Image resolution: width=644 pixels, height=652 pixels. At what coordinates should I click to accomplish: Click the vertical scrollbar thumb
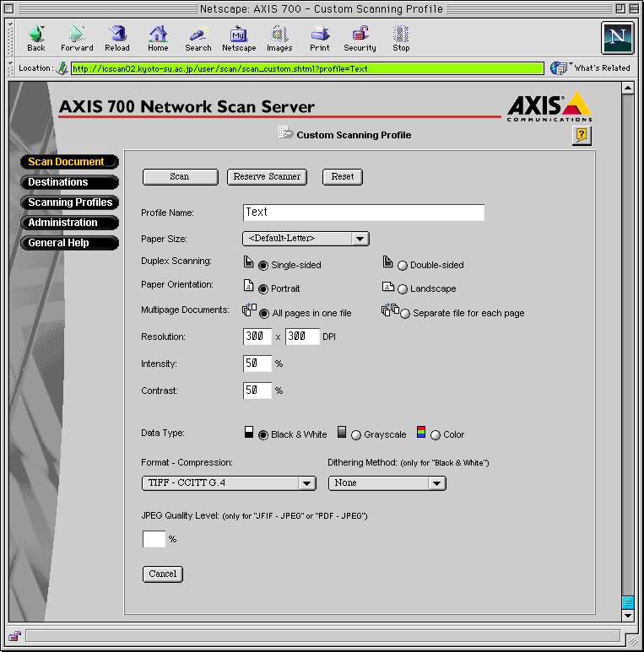(x=628, y=602)
